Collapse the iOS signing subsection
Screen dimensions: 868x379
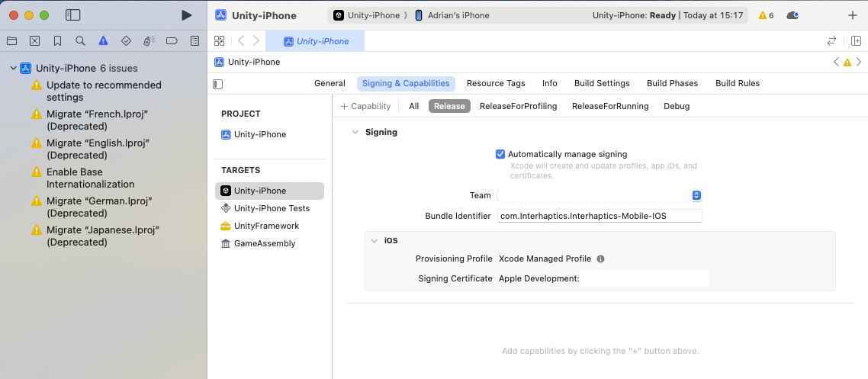375,241
